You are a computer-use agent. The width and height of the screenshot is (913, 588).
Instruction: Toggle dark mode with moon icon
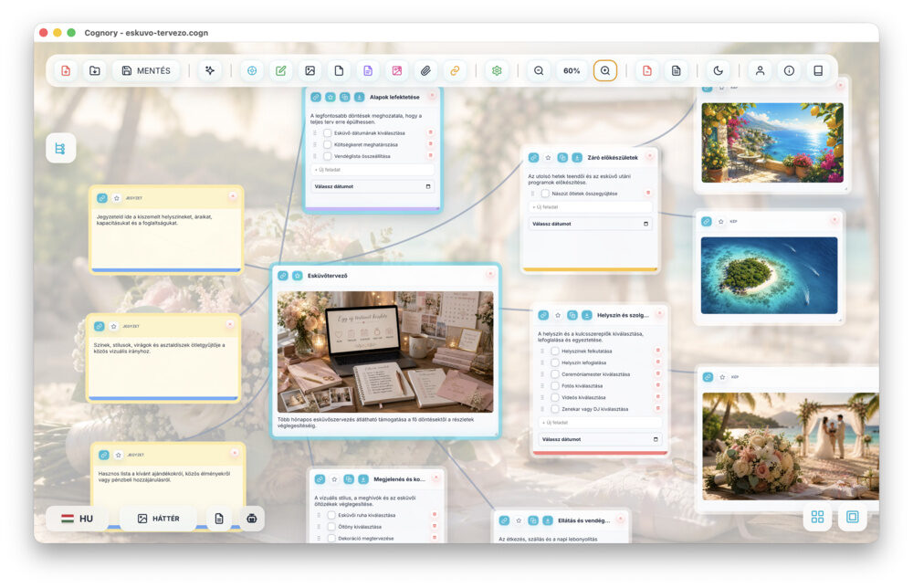pos(718,70)
